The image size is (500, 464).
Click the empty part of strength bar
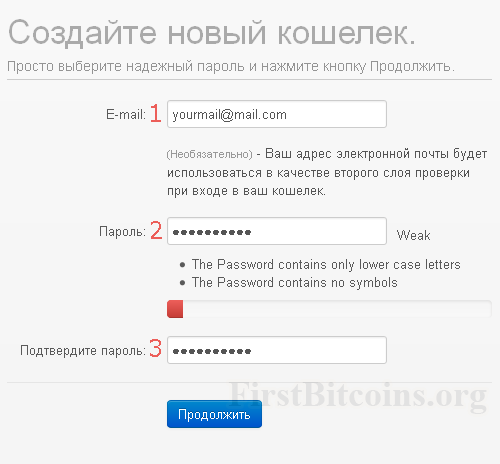[337, 309]
